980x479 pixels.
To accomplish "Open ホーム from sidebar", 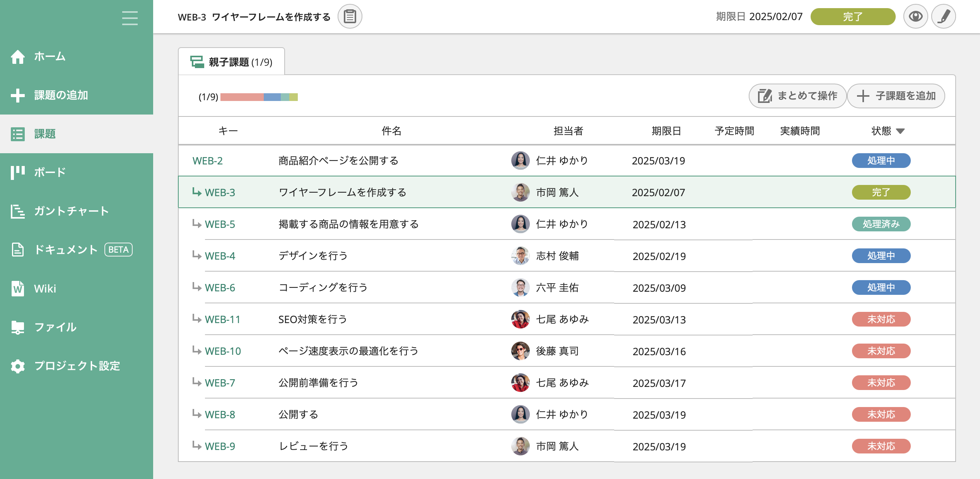I will tap(50, 56).
